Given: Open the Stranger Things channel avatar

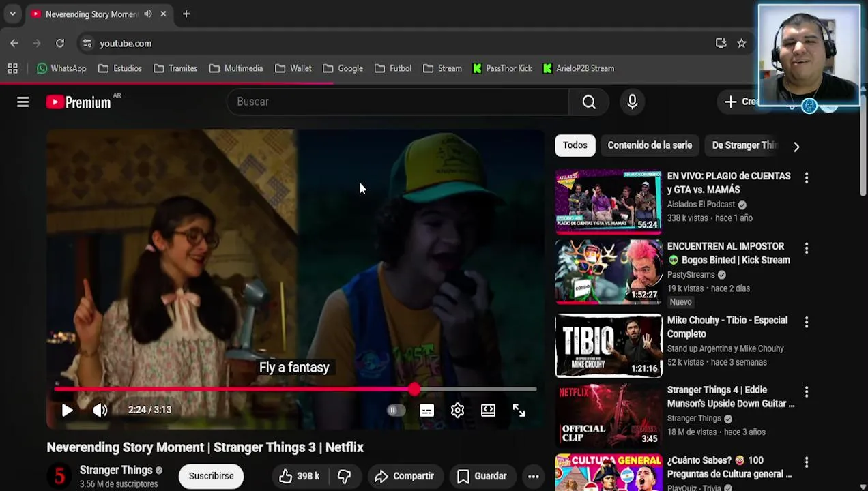Looking at the screenshot, I should [59, 476].
